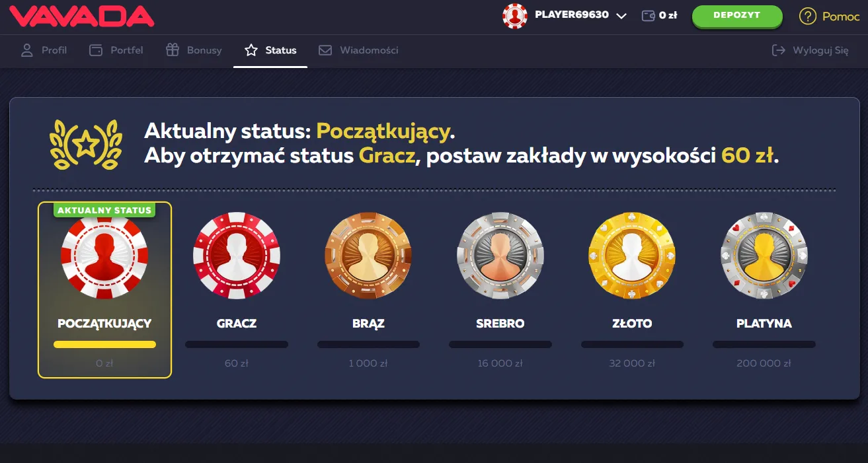Click the 32 000 zł threshold value

[632, 363]
